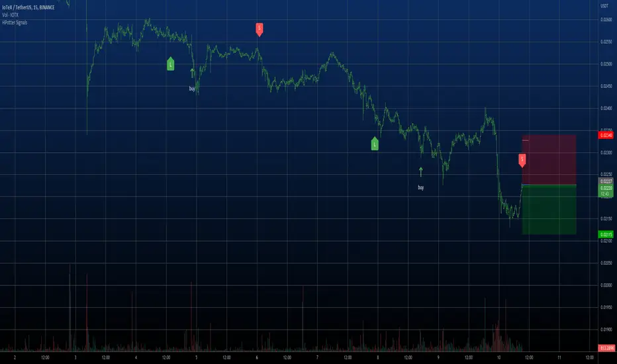Click the USDT currency label on price axis
The width and height of the screenshot is (617, 364).
(x=604, y=5)
